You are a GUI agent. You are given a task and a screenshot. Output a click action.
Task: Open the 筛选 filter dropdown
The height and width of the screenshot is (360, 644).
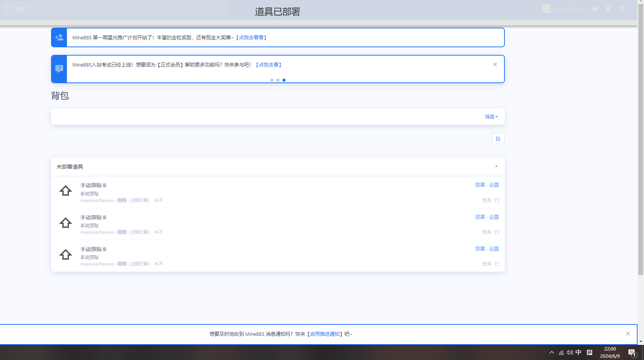491,117
